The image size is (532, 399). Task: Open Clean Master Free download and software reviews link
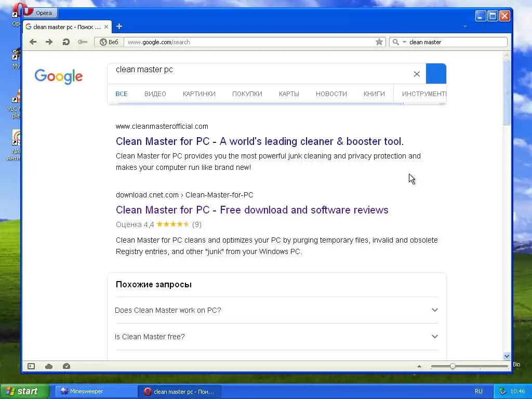[252, 210]
